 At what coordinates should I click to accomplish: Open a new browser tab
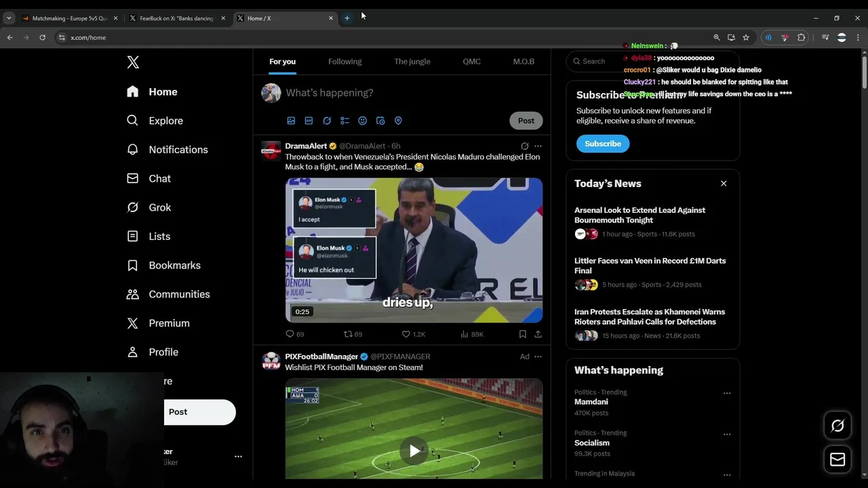tap(347, 18)
